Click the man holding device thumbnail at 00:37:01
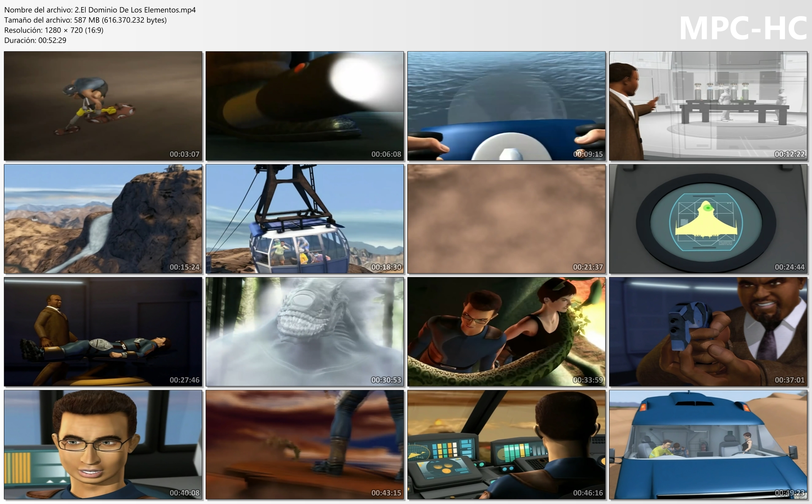 point(708,331)
